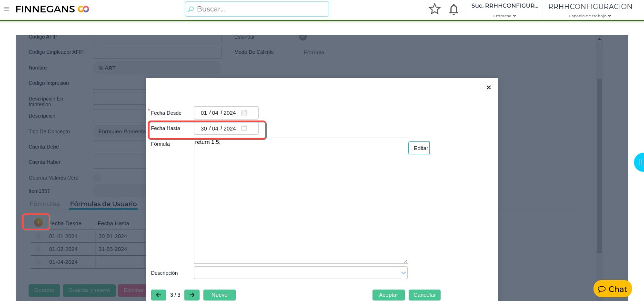Click the cell 30-01-2024

[x=113, y=236]
